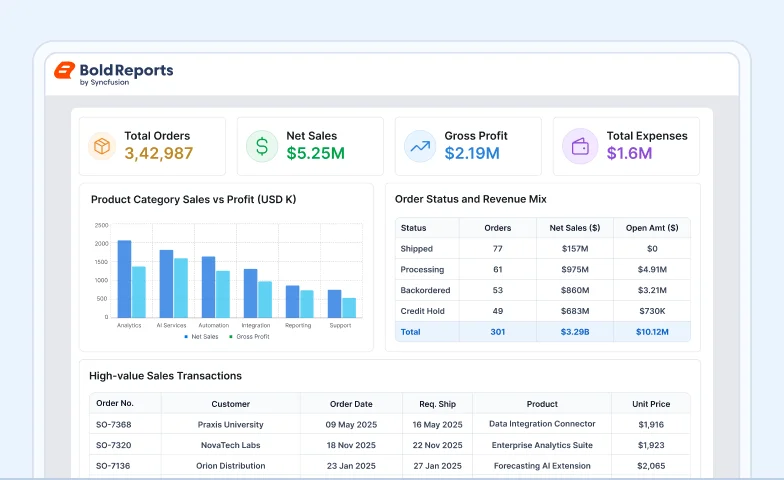Click the Credit Hold open amount $730K
This screenshot has height=480, width=784.
(652, 311)
